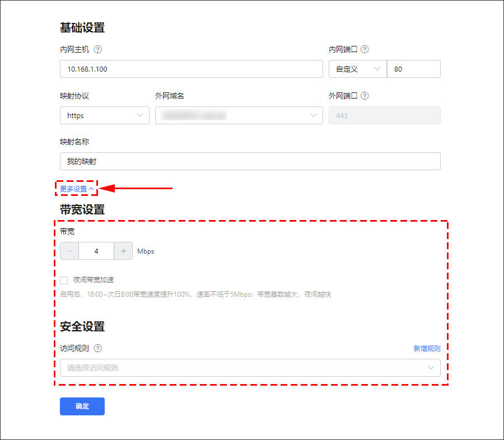Click help icon beside 外网端口 label
The image size is (504, 440).
pyautogui.click(x=365, y=96)
